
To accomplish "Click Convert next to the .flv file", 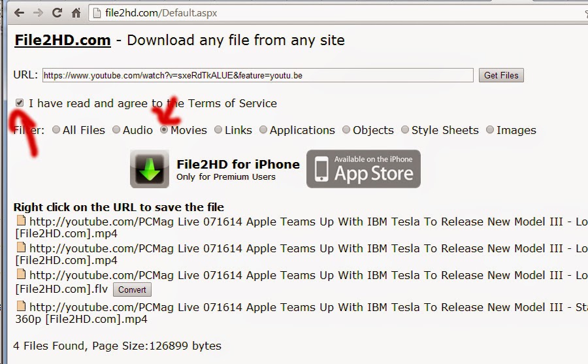I will 132,290.
